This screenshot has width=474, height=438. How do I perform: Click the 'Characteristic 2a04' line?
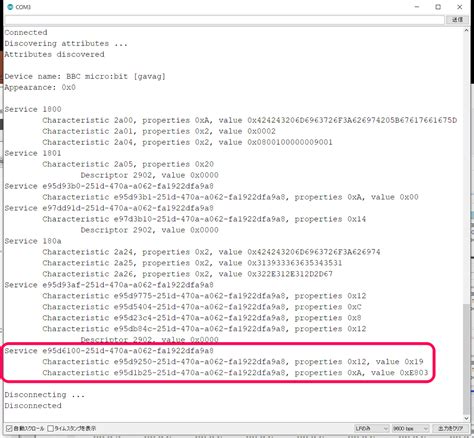coord(187,142)
